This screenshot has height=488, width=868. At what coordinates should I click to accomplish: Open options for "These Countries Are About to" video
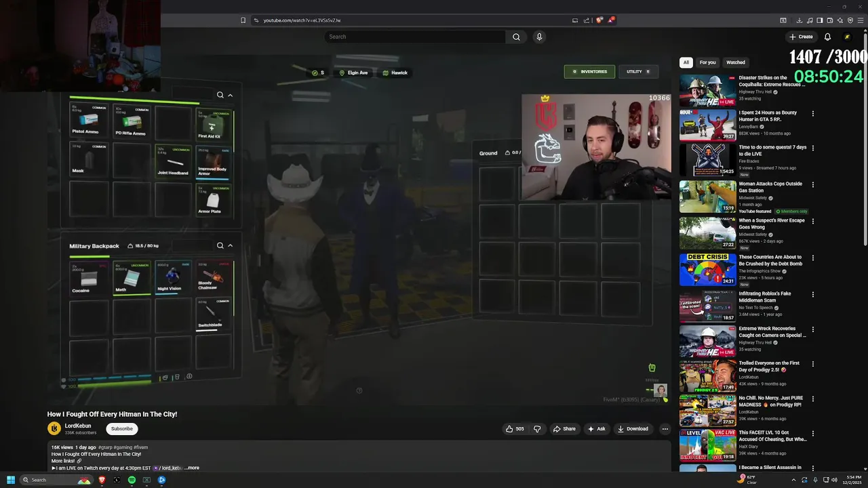pyautogui.click(x=812, y=258)
